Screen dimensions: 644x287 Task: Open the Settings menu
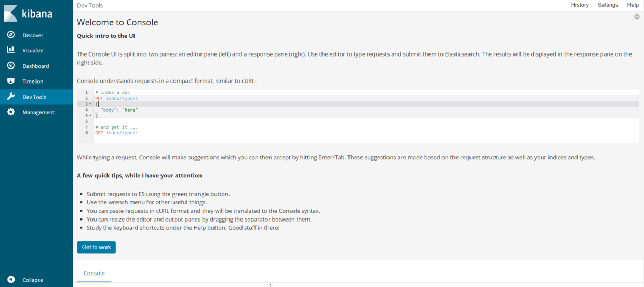[608, 5]
